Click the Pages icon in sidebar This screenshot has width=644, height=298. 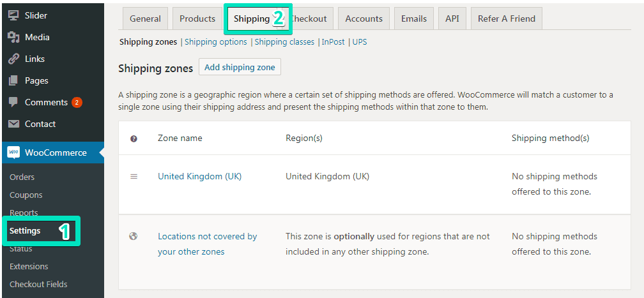click(x=13, y=80)
